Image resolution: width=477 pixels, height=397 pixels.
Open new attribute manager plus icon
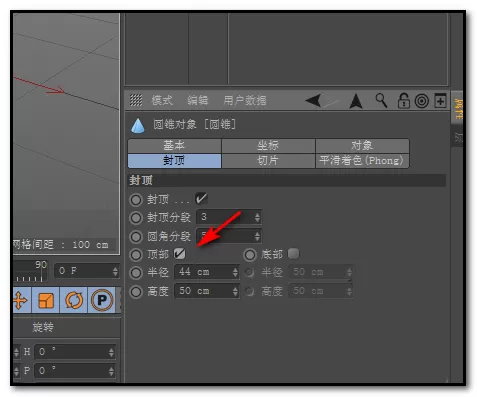tap(440, 100)
